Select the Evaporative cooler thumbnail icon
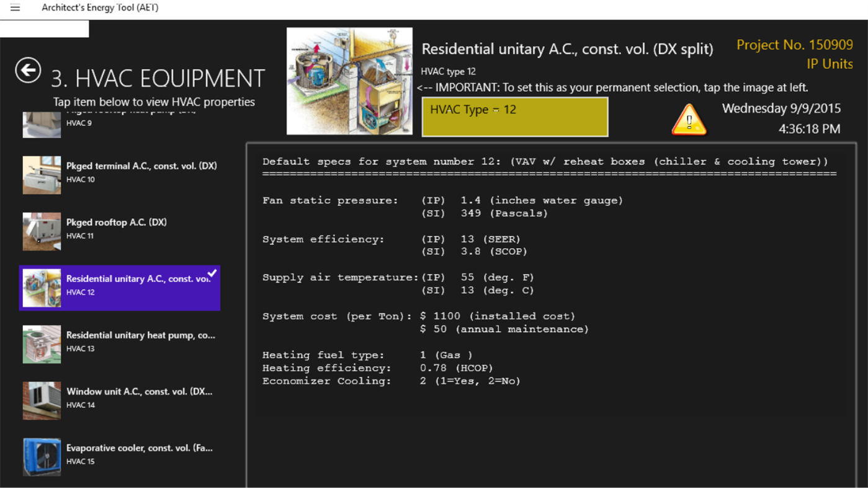The width and height of the screenshot is (868, 488). point(41,456)
